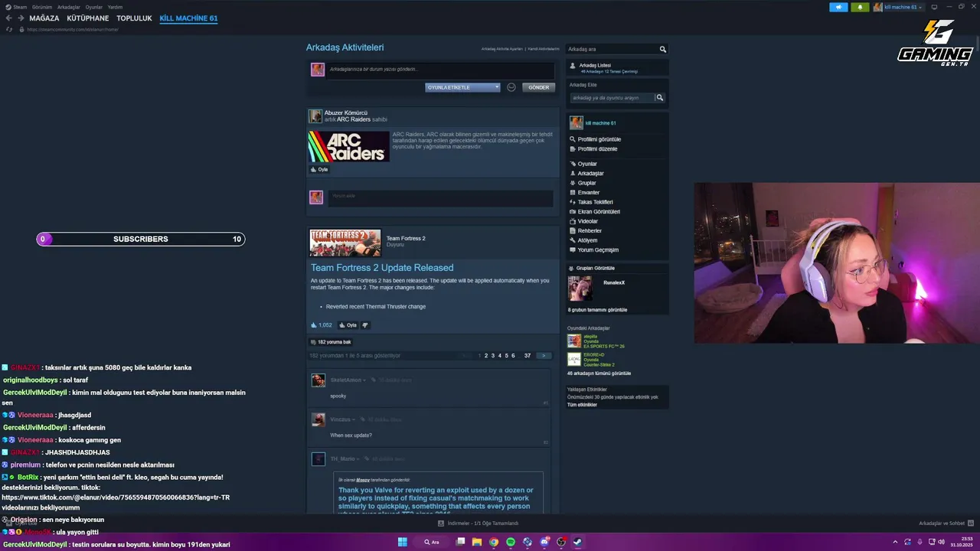Open the Görünüm menu
The image size is (980, 551).
coord(43,7)
